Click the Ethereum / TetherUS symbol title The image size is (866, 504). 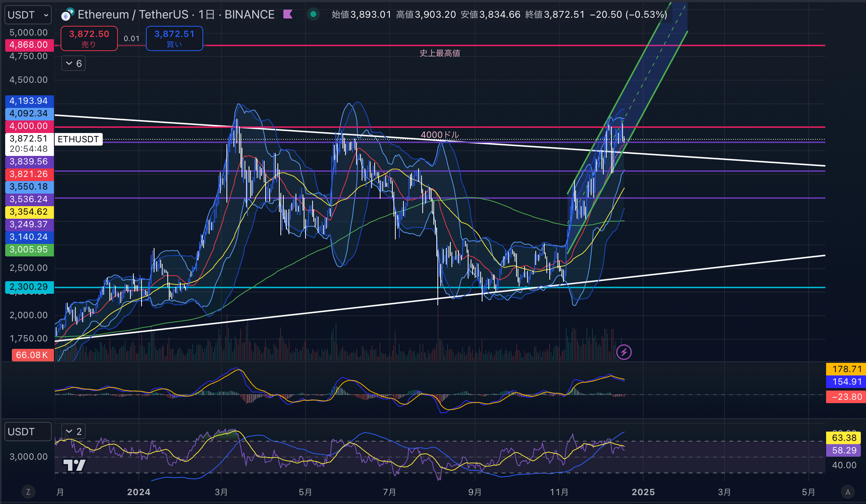point(133,14)
